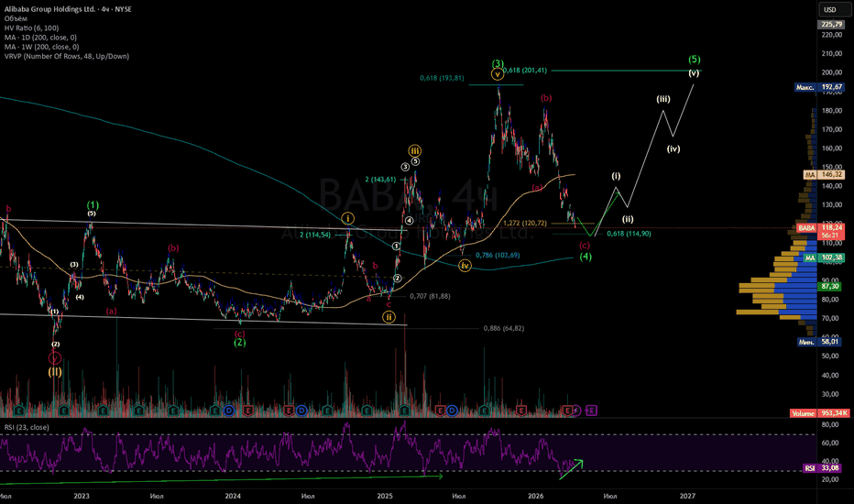
Task: Click the 2023 time axis label
Action: (82, 496)
